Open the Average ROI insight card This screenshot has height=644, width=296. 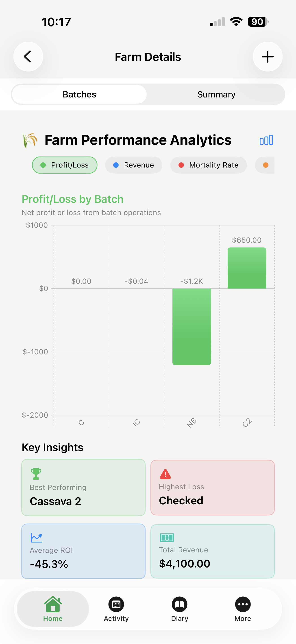click(x=83, y=551)
